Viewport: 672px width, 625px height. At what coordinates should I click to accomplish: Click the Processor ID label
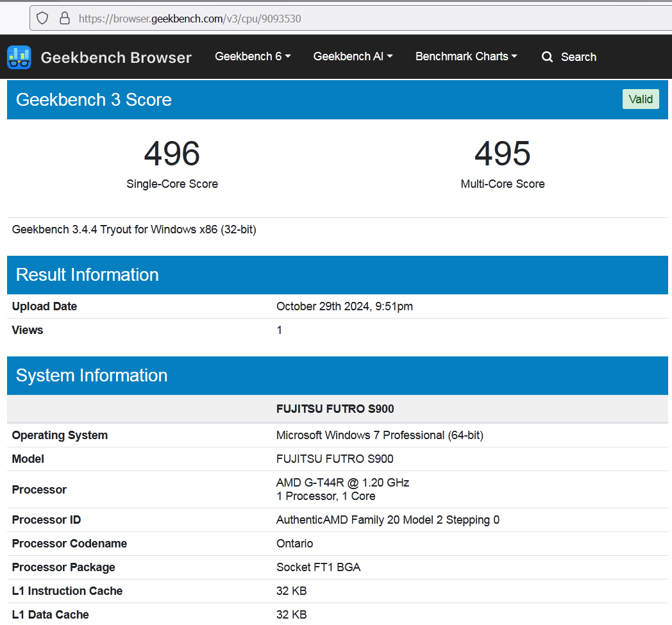[x=46, y=520]
